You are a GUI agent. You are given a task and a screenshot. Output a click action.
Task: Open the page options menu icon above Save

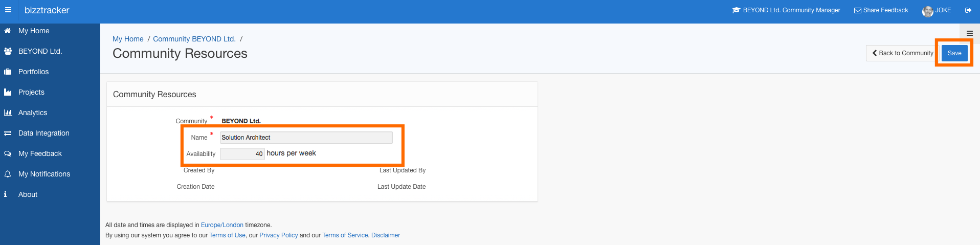pos(969,33)
